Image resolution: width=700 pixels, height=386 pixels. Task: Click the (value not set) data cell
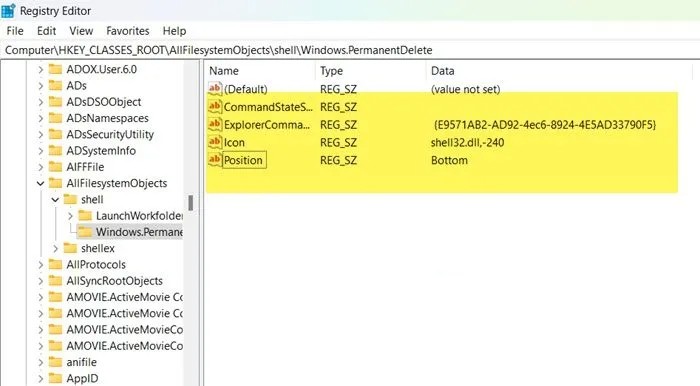(x=465, y=89)
